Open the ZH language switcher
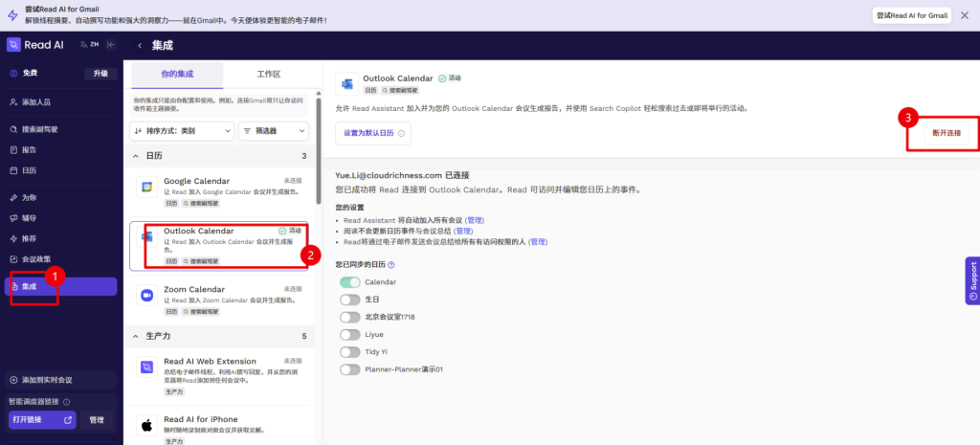The image size is (980, 445). [90, 44]
